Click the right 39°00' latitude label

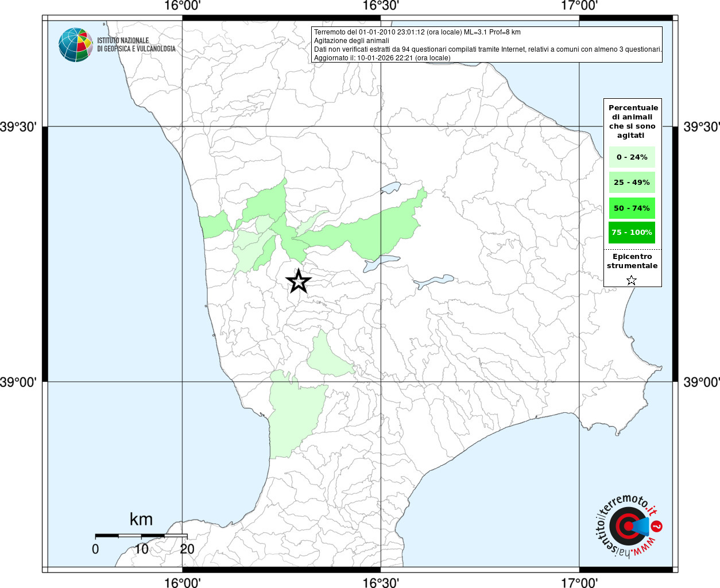702,382
